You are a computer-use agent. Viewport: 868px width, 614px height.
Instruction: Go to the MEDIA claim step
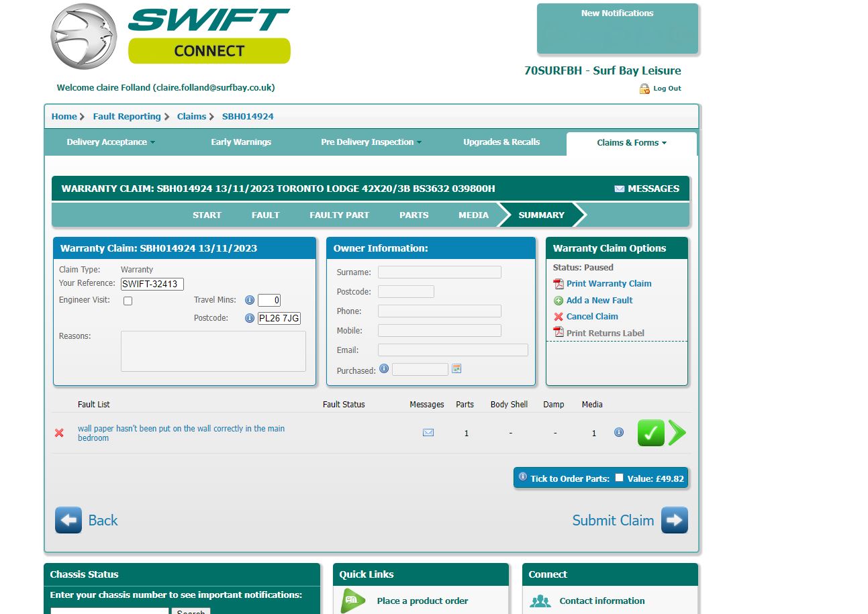pos(474,215)
